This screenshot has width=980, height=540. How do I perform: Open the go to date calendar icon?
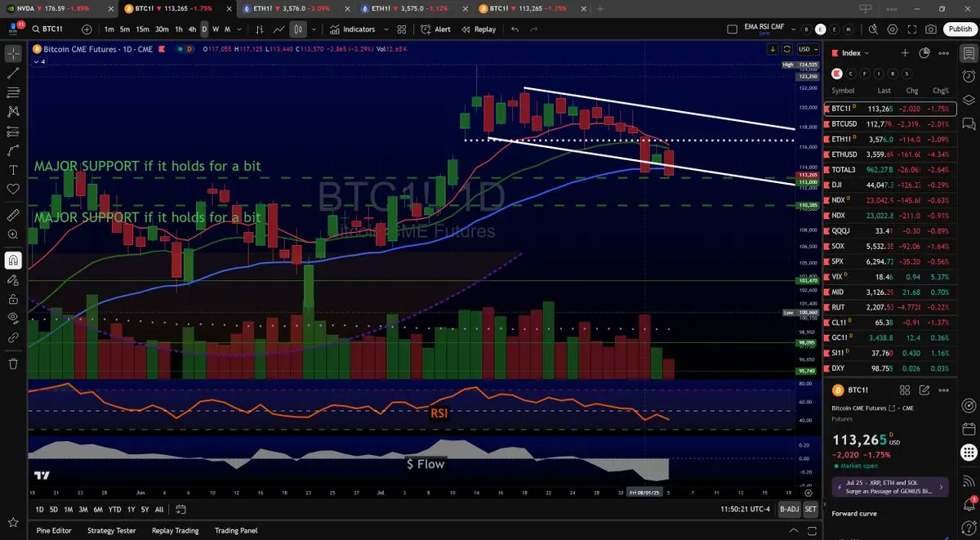point(180,509)
